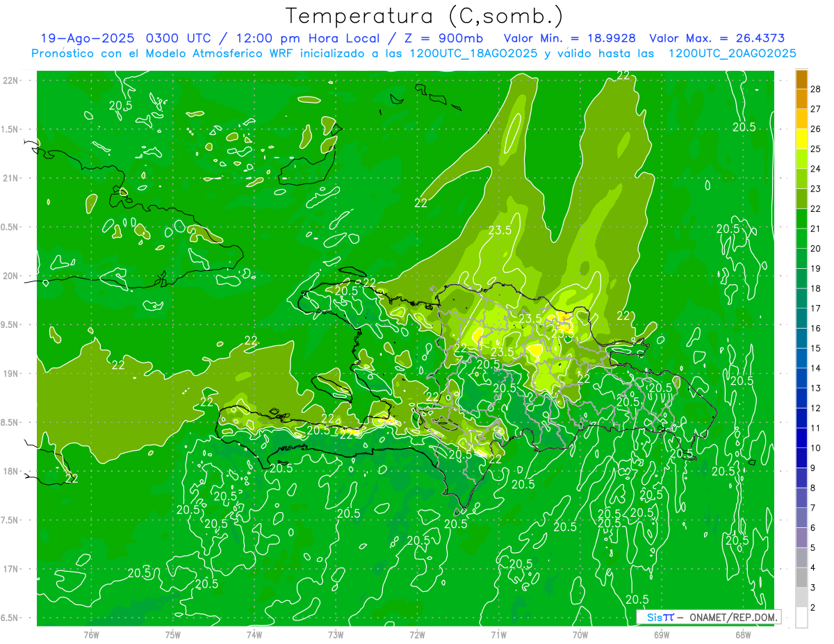Click the 75W longitude axis label
The height and width of the screenshot is (644, 834).
tap(173, 634)
